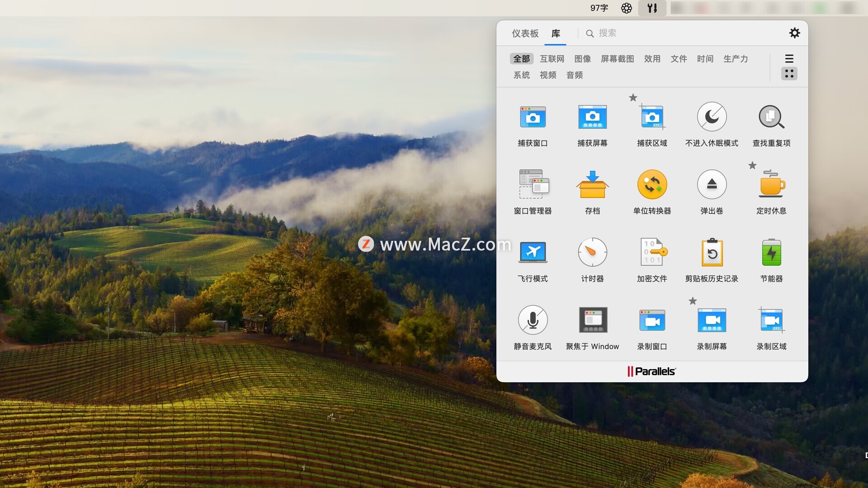Image resolution: width=868 pixels, height=488 pixels.
Task: Click the Parallels Toolbox menu bar icon
Action: pos(652,8)
